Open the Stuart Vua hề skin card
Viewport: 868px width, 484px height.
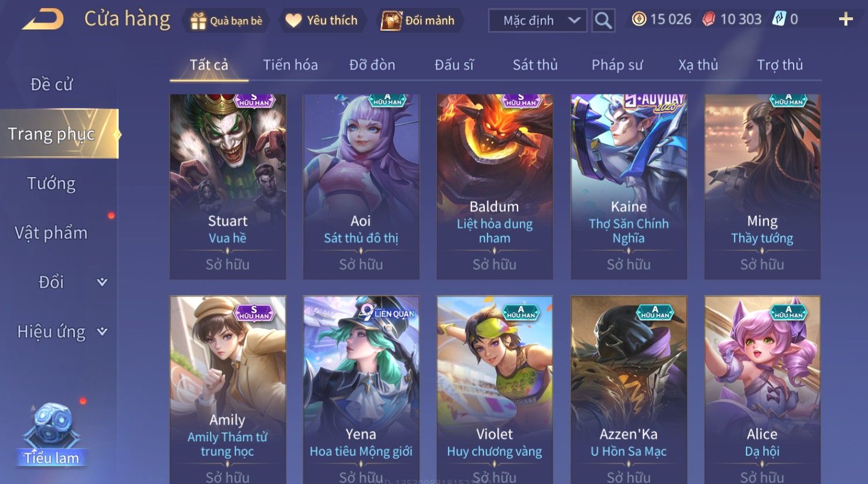click(x=228, y=187)
